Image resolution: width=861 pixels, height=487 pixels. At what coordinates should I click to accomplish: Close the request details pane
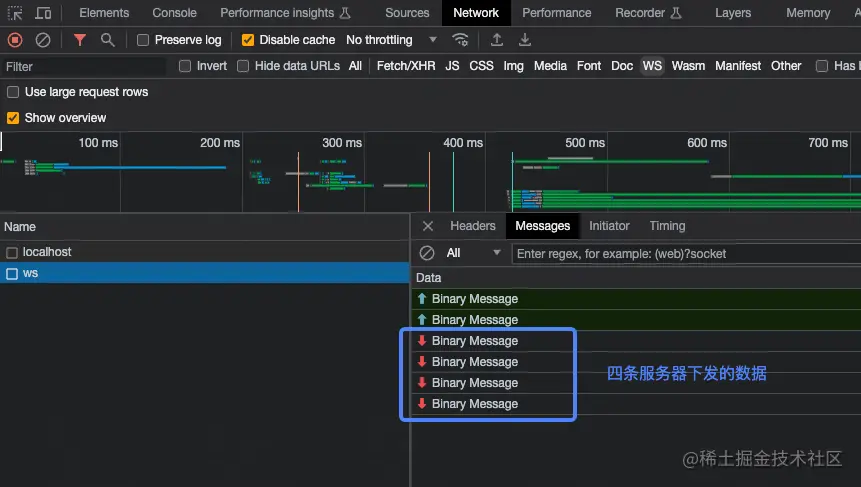[x=428, y=226]
